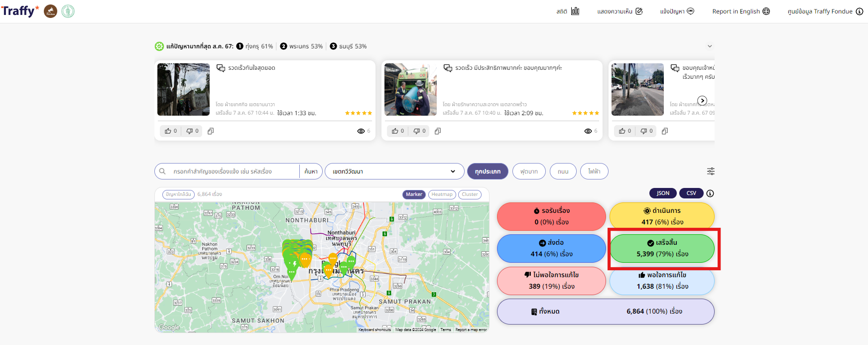Collapse the top-solvers section chevron
Viewport: 868px width, 345px height.
pos(710,46)
